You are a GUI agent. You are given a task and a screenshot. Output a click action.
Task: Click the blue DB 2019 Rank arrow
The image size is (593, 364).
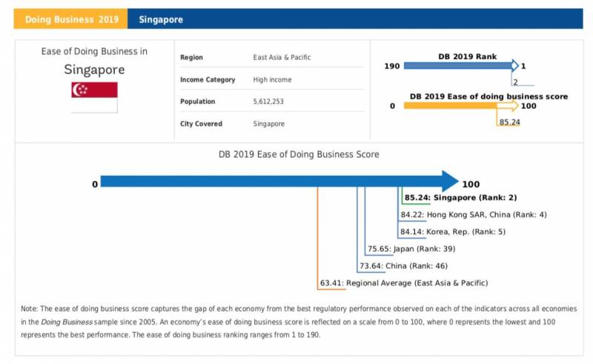(x=460, y=66)
